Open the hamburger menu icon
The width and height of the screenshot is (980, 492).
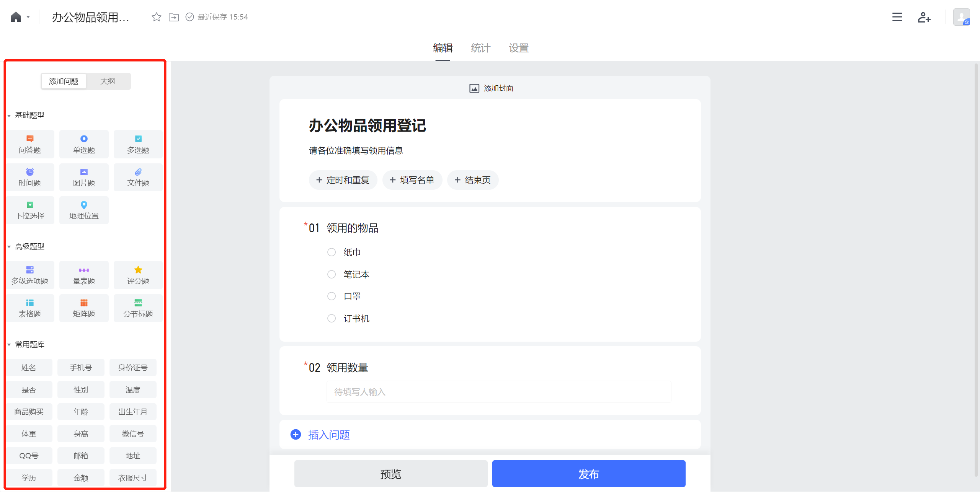coord(897,17)
